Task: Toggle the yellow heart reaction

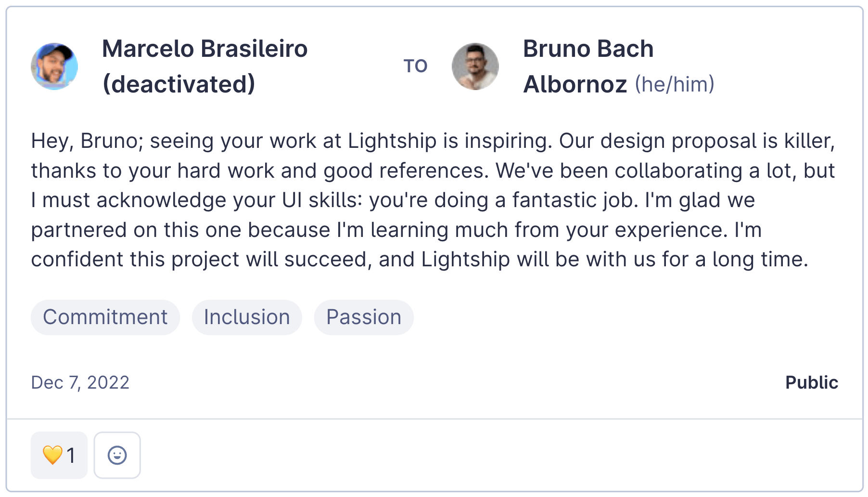Action: click(x=52, y=455)
